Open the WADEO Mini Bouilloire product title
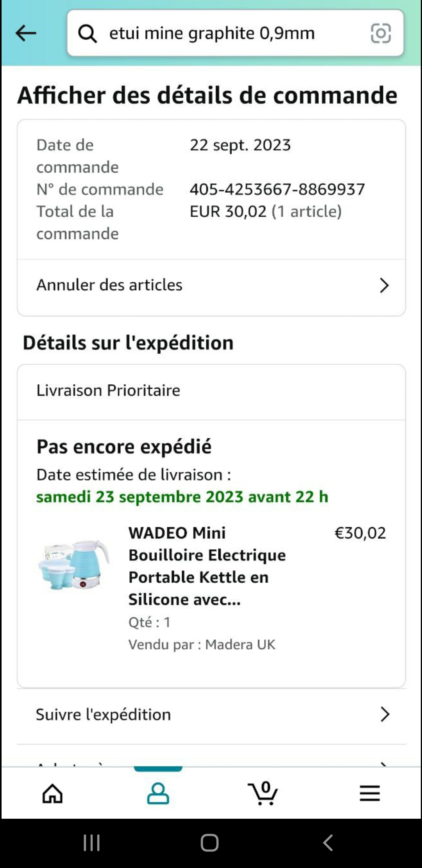Image resolution: width=422 pixels, height=868 pixels. 207,566
